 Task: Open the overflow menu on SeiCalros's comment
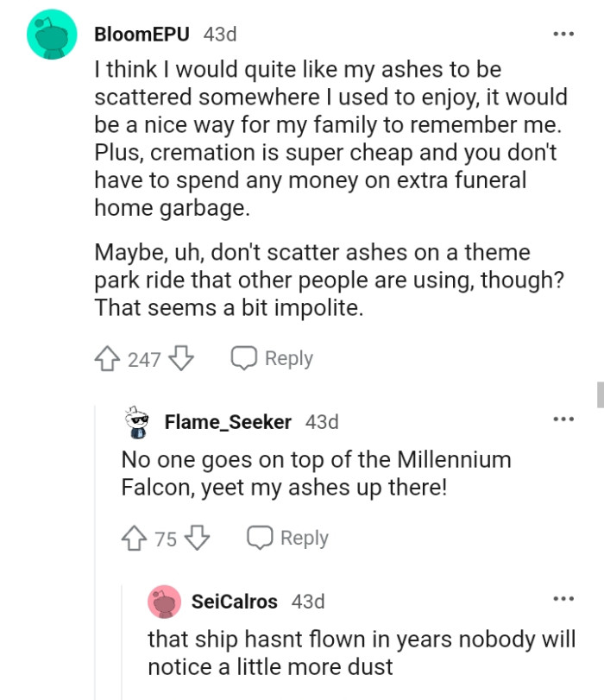(x=563, y=598)
